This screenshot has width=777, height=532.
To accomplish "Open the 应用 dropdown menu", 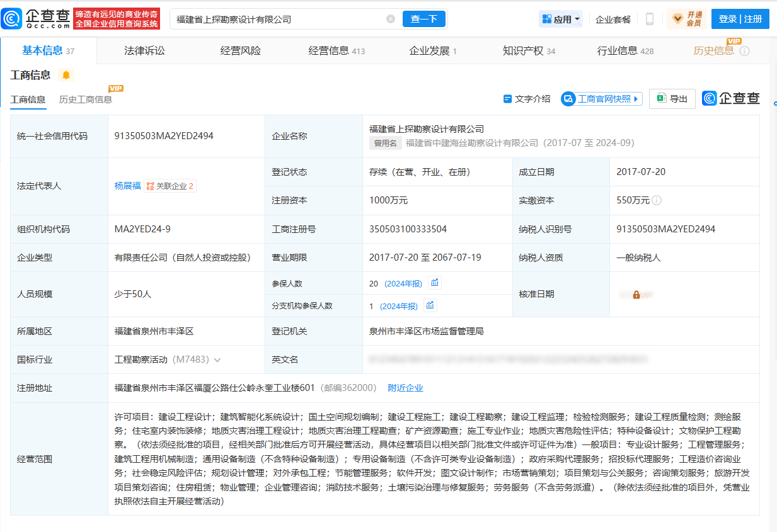I will [561, 19].
